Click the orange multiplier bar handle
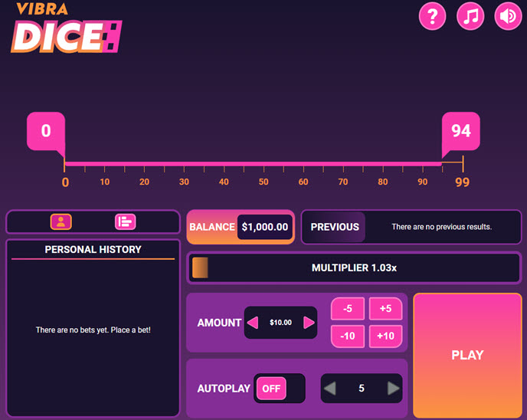527x420 pixels. pyautogui.click(x=200, y=268)
